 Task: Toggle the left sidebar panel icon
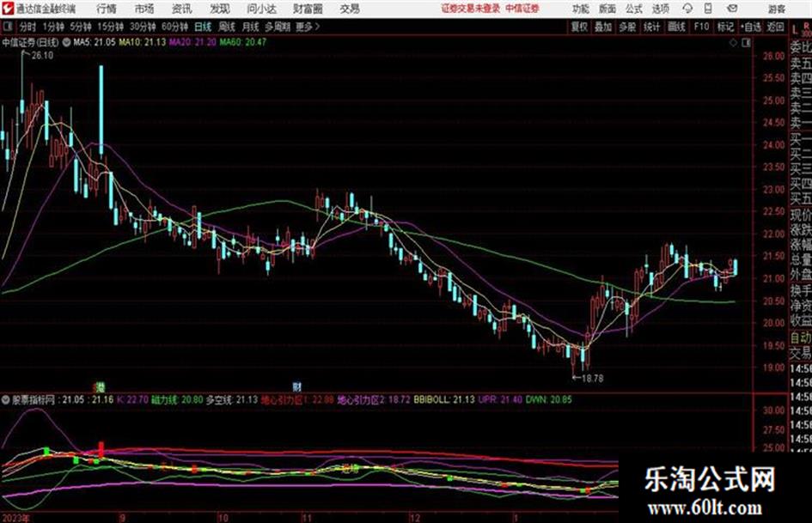tap(7, 27)
